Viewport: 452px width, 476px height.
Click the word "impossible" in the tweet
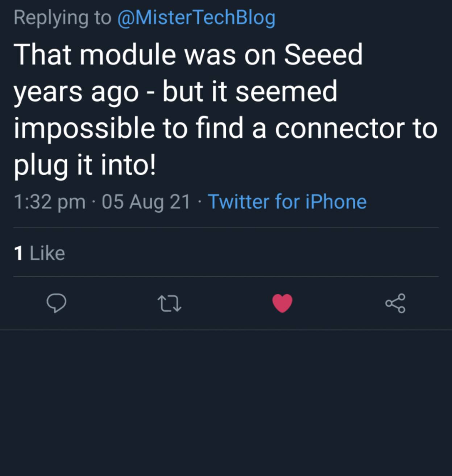[x=84, y=128]
